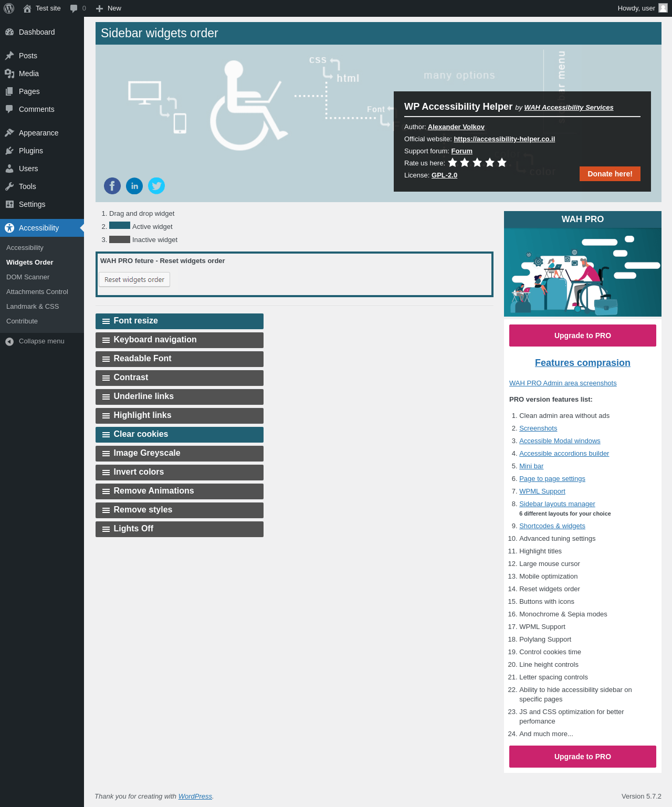
Task: Click Reset widgets order button
Action: point(134,280)
